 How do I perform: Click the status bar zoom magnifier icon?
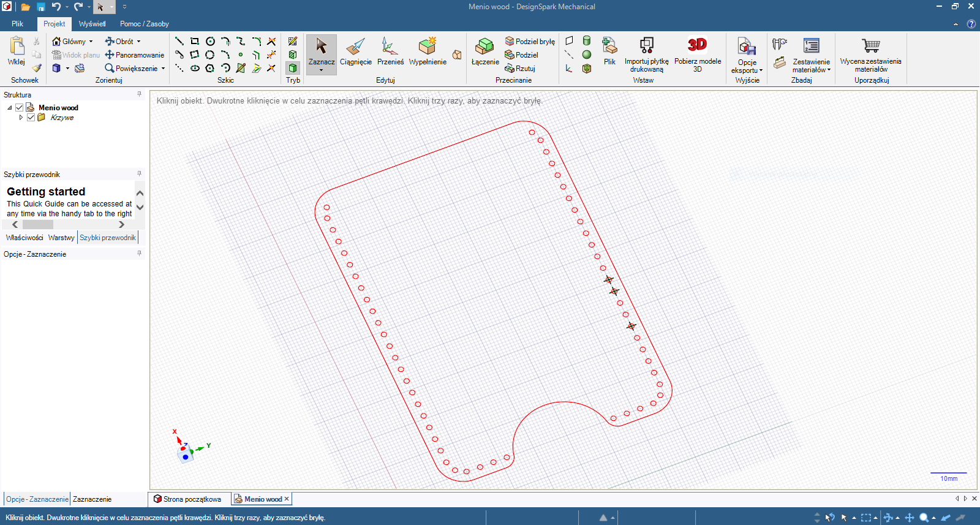coord(924,518)
